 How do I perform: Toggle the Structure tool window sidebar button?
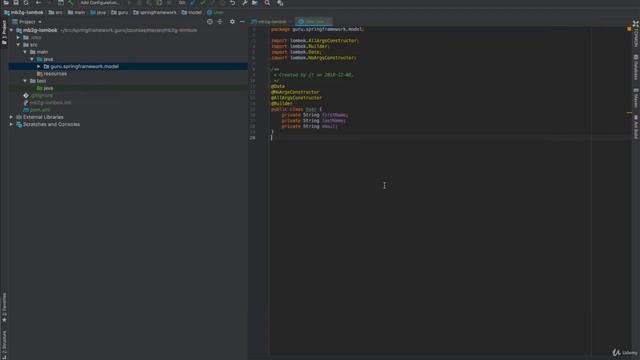point(4,345)
